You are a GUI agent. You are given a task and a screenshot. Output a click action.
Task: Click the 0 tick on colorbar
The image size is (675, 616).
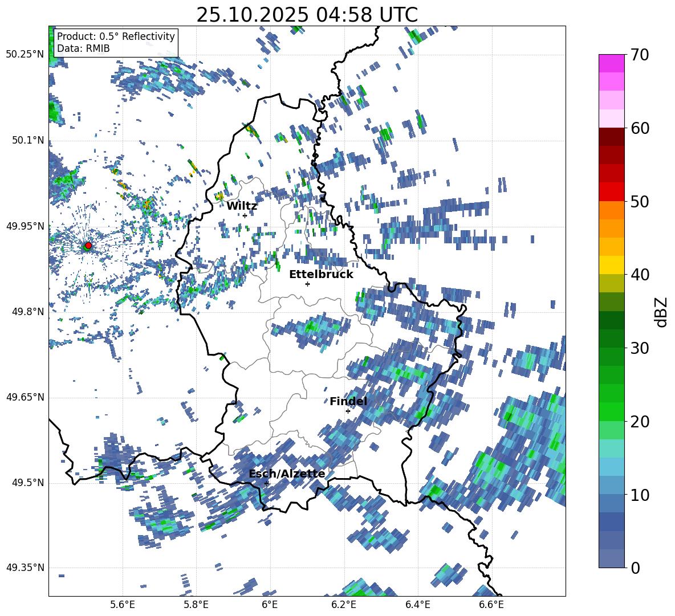pos(635,568)
